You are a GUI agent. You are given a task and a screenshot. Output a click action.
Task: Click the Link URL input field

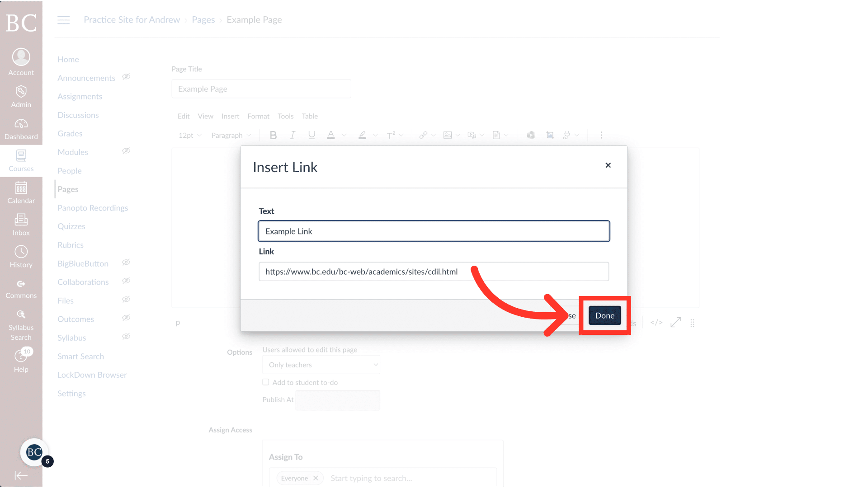(x=433, y=272)
